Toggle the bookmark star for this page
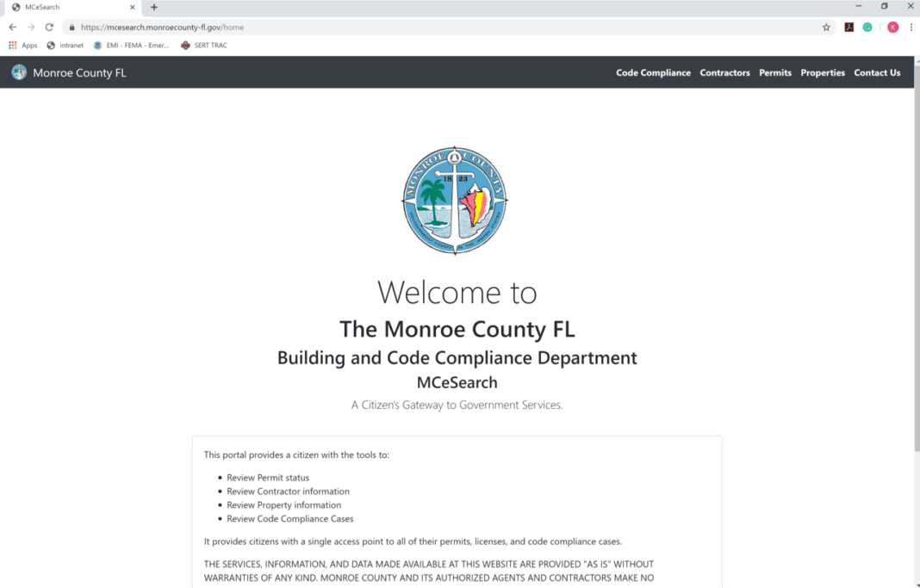This screenshot has height=588, width=920. coord(827,27)
